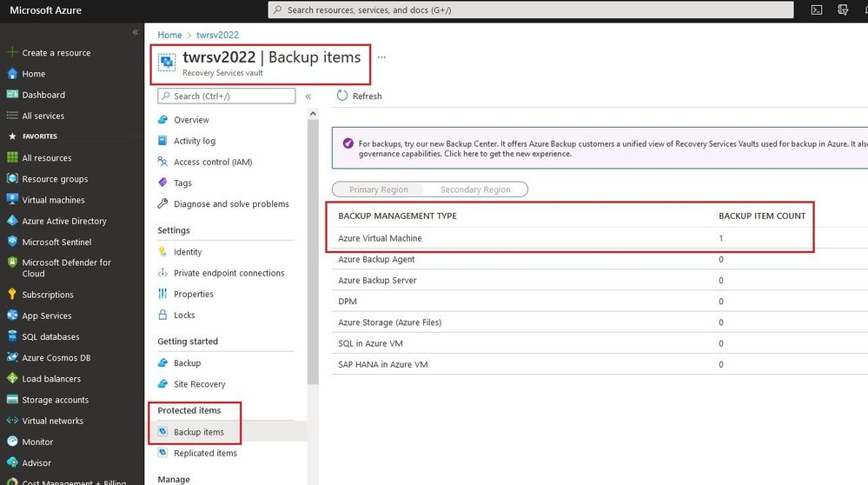Viewport: 868px width, 485px height.
Task: Open the Cloud Shell icon in top bar
Action: point(817,10)
